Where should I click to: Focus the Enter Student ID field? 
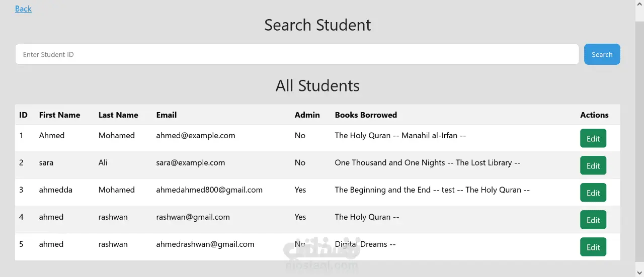point(297,54)
